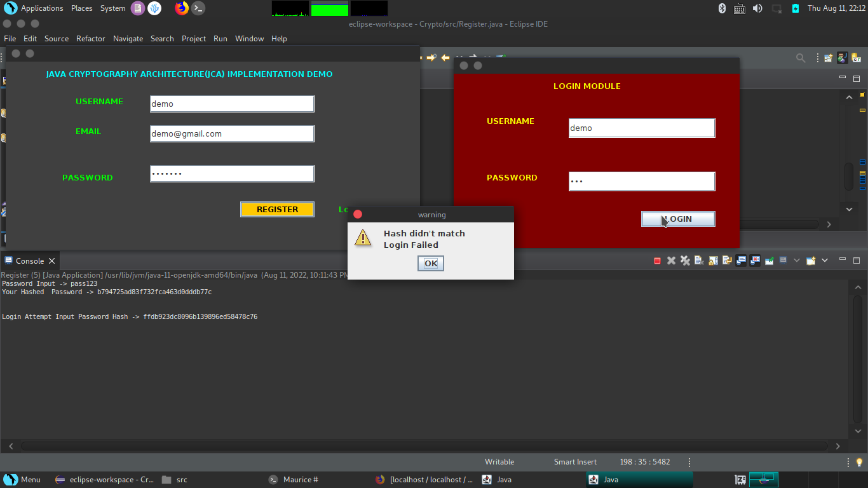Open the Run menu
Viewport: 868px width, 488px height.
point(220,39)
